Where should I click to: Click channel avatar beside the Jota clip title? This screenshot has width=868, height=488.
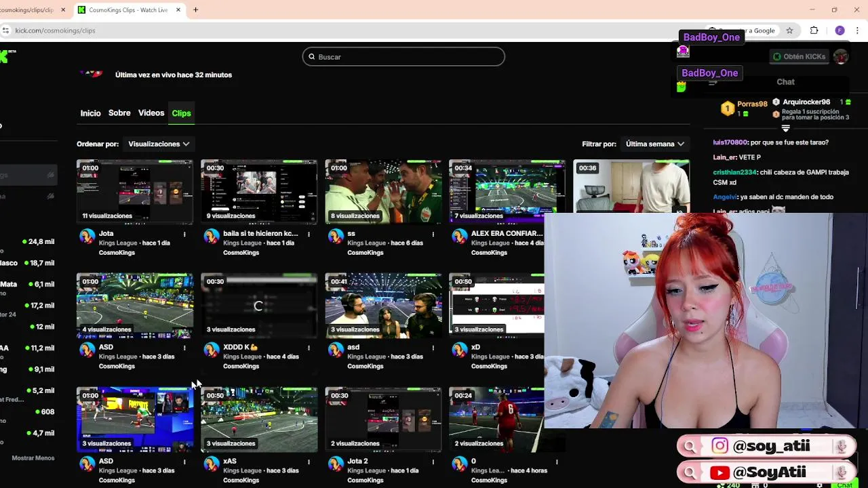87,236
